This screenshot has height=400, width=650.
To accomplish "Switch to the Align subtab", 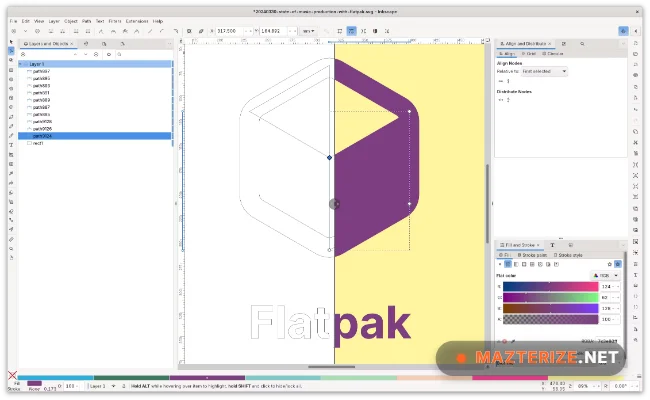I will point(507,54).
